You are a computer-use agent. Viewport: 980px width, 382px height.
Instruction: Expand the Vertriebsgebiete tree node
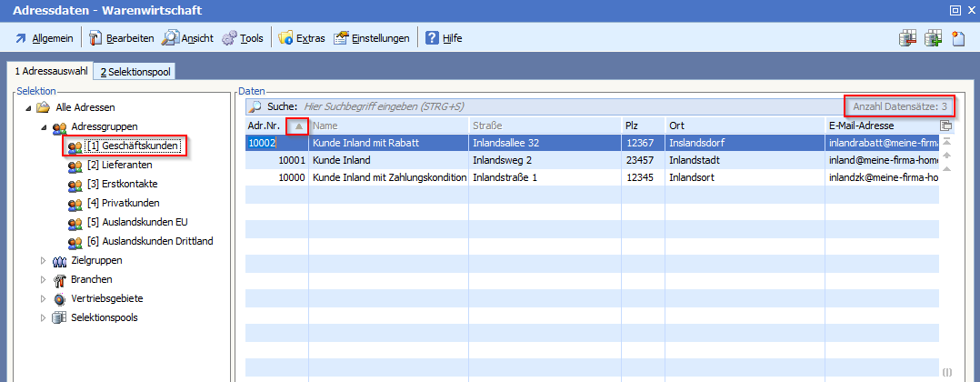point(44,298)
